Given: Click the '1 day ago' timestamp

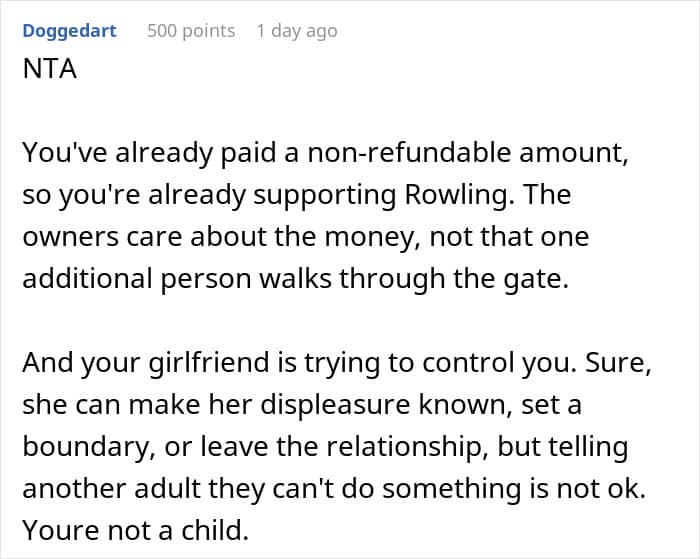Looking at the screenshot, I should tap(297, 31).
